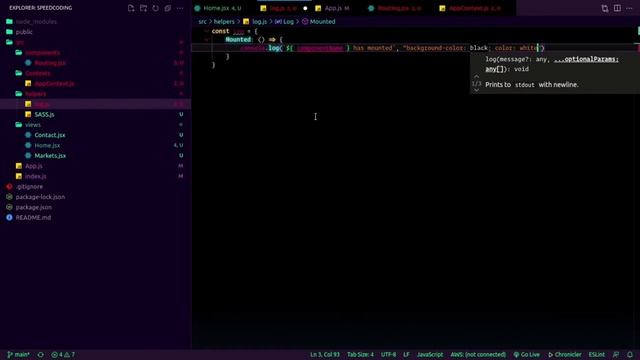Open editor more actions ellipsis
This screenshot has width=640, height=360.
(x=629, y=8)
